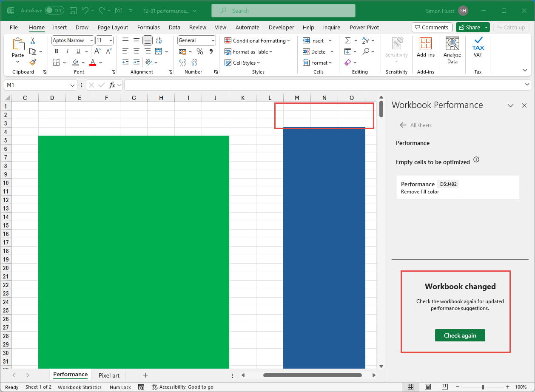Launch the TAX VAT add-in

tap(478, 48)
